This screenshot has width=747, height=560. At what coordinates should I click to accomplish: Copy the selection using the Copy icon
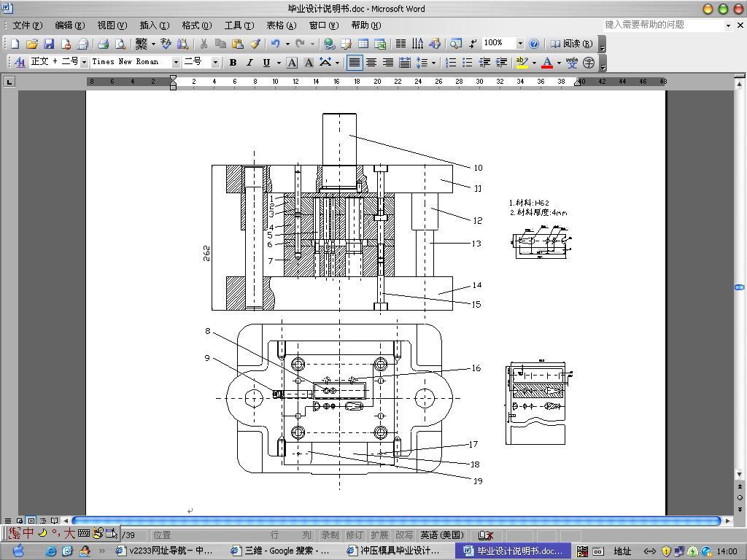[220, 44]
